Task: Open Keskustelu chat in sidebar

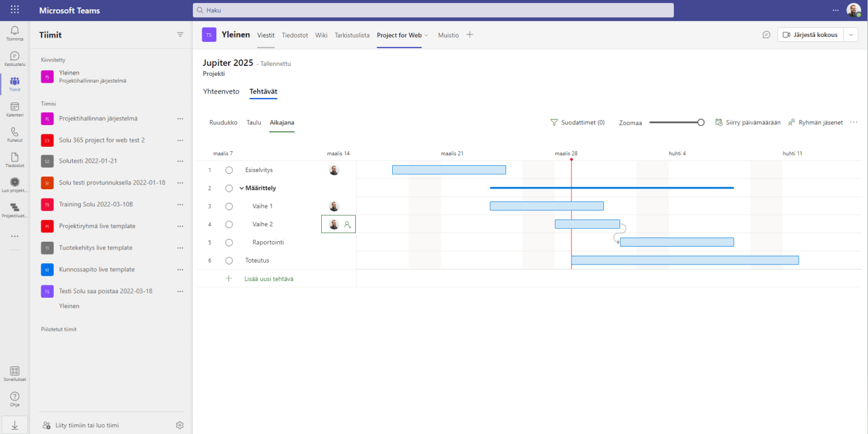Action: pyautogui.click(x=15, y=59)
